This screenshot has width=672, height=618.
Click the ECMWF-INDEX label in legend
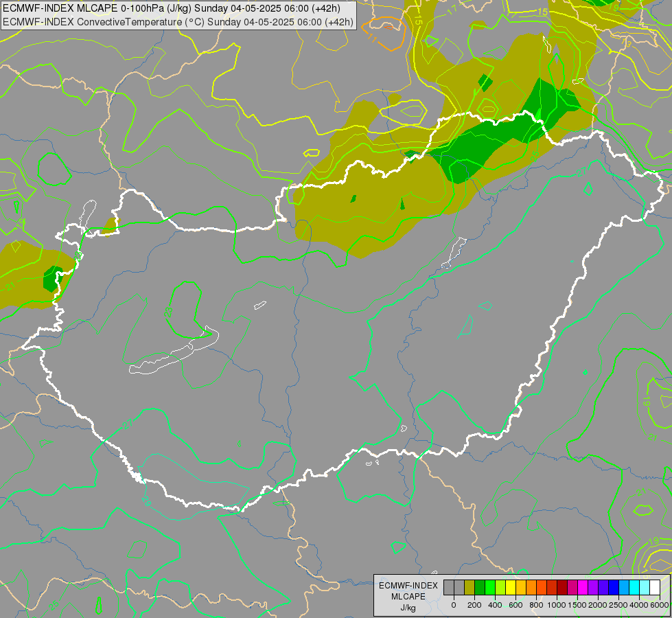[408, 586]
